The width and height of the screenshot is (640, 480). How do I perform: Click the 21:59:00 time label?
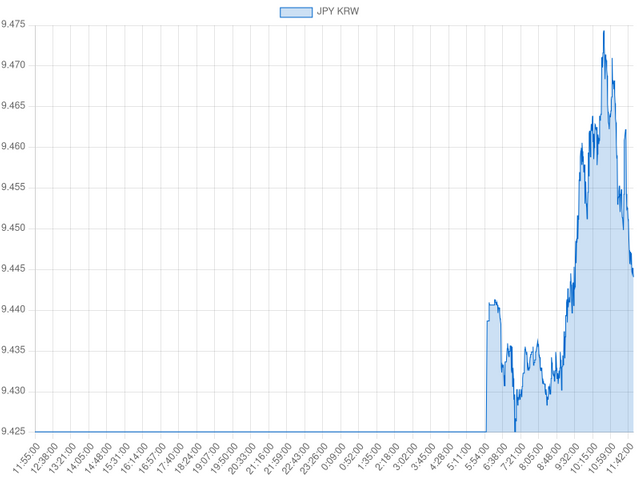pyautogui.click(x=278, y=459)
